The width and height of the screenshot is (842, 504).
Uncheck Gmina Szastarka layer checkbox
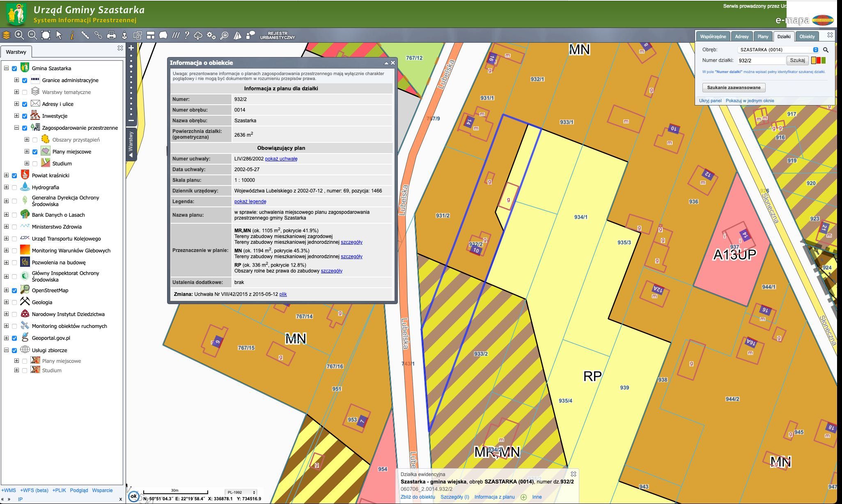click(14, 69)
